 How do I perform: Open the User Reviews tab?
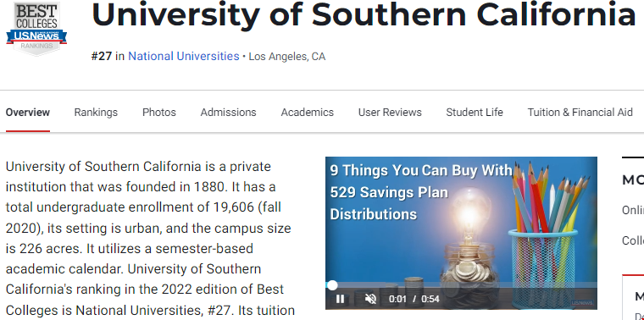(390, 113)
